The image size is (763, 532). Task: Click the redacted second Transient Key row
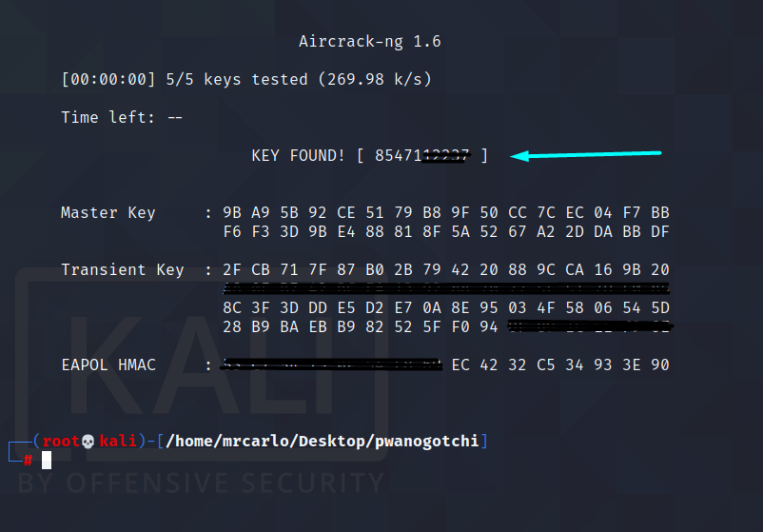(446, 288)
